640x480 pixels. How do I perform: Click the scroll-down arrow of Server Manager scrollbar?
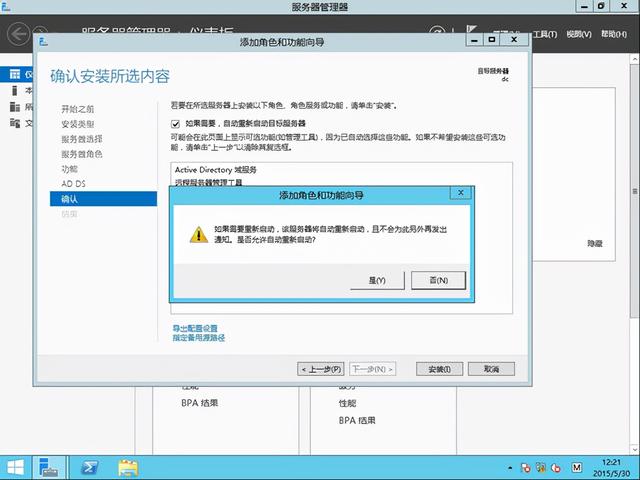[635, 450]
